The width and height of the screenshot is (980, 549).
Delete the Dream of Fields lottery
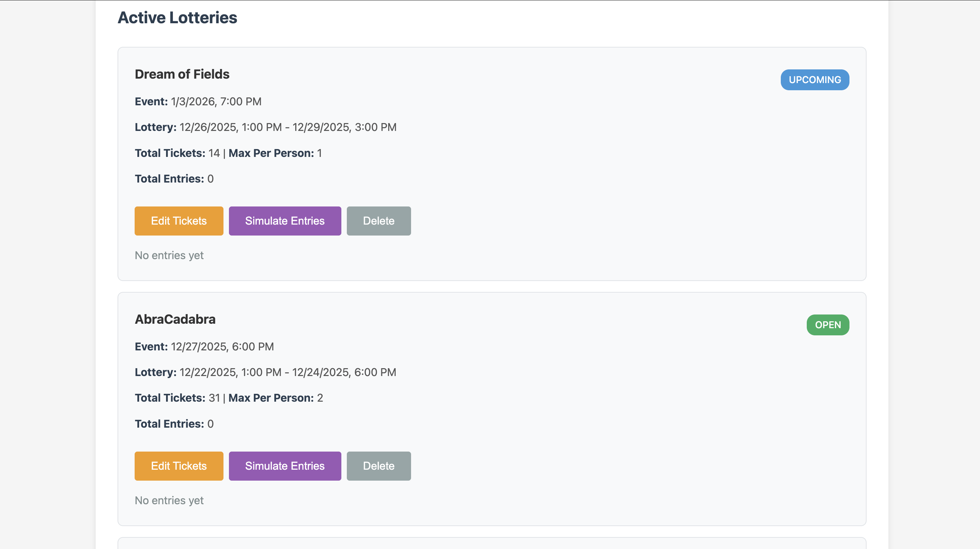click(x=378, y=221)
